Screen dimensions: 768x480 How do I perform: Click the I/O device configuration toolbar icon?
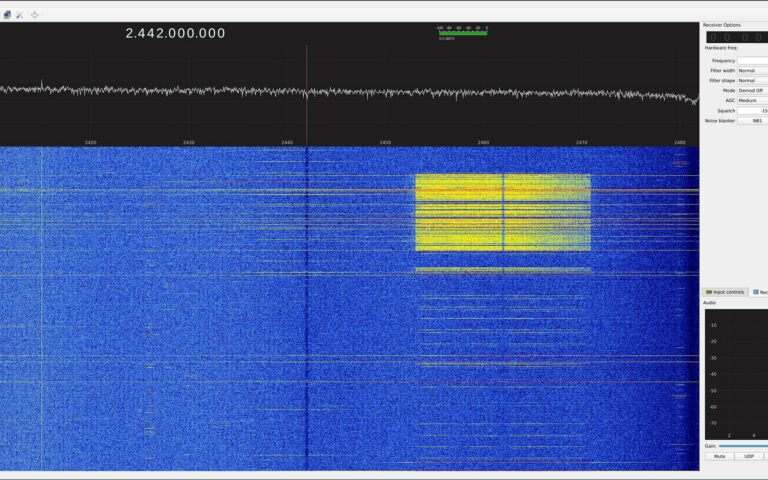pos(7,15)
